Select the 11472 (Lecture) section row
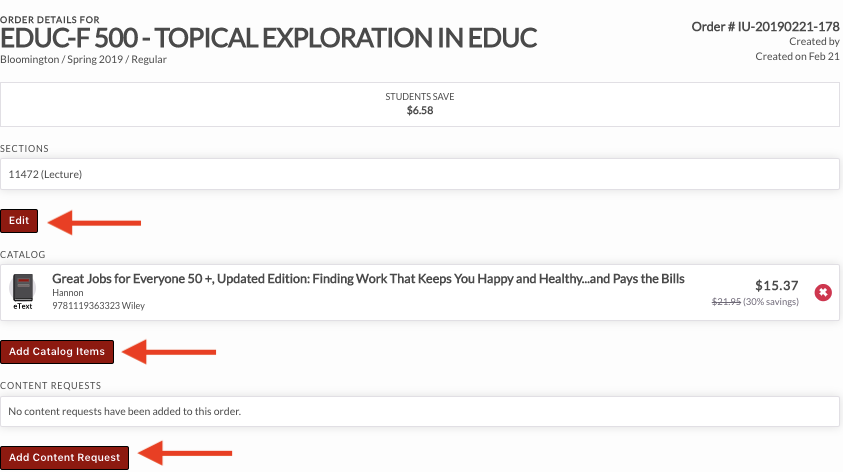The image size is (843, 472). [x=419, y=174]
